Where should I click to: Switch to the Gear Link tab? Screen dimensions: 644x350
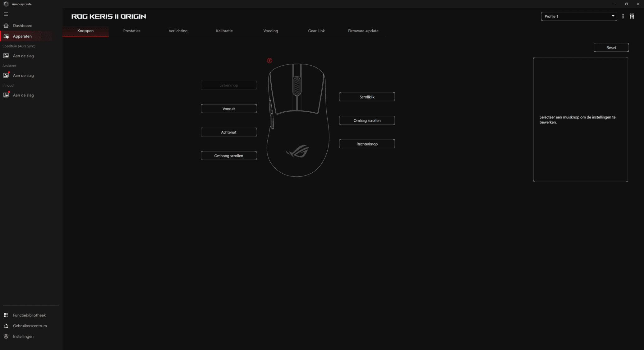click(316, 31)
